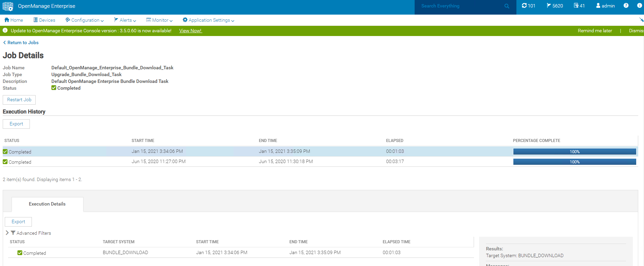
Task: Click the 100% progress bar for Jan 15, 2021
Action: pyautogui.click(x=574, y=152)
